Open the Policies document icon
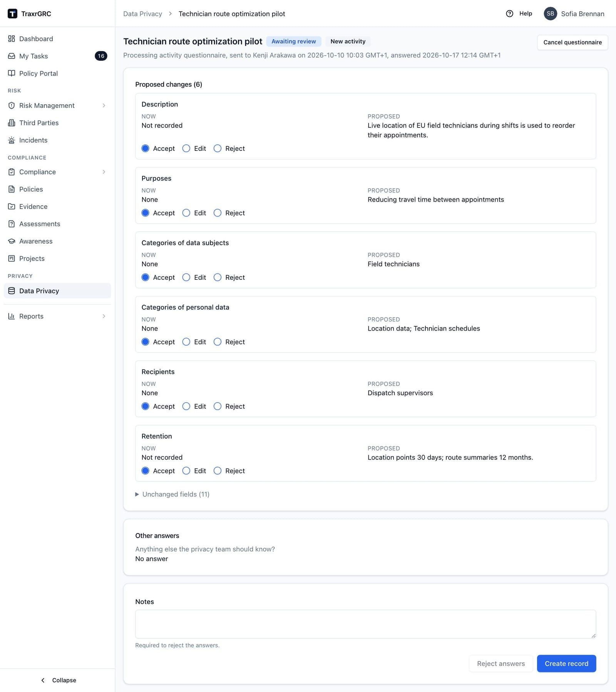 click(12, 189)
